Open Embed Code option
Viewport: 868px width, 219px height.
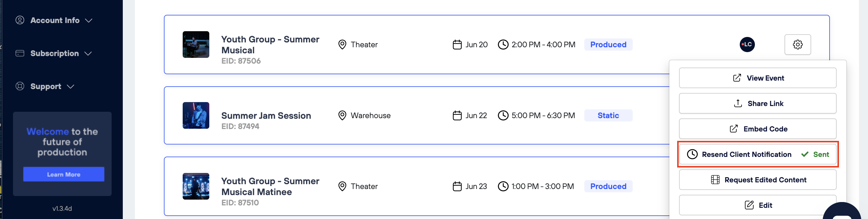[758, 129]
